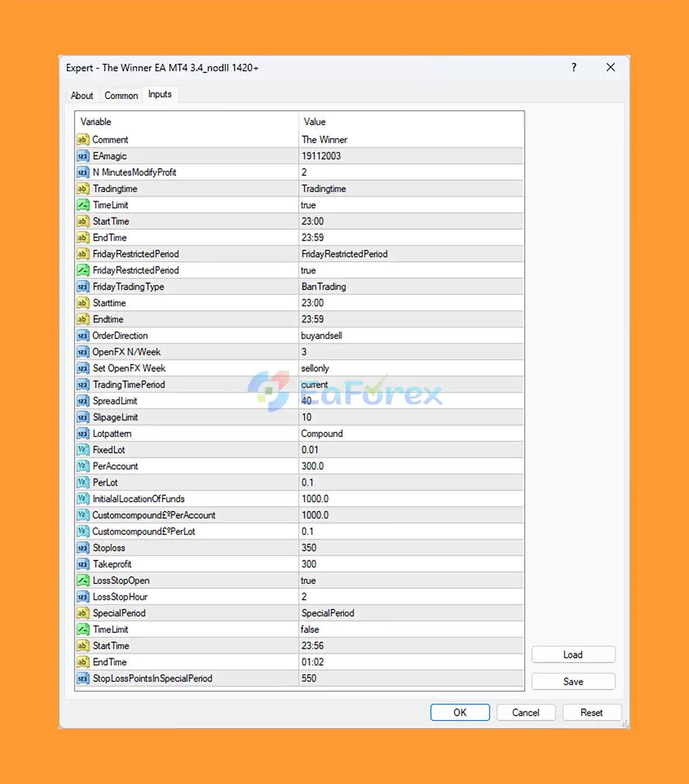Switch to the About tab

[x=82, y=95]
